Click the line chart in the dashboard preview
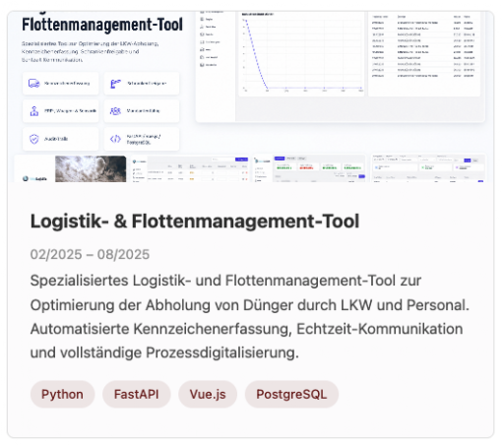The height and width of the screenshot is (446, 504). pos(301,54)
